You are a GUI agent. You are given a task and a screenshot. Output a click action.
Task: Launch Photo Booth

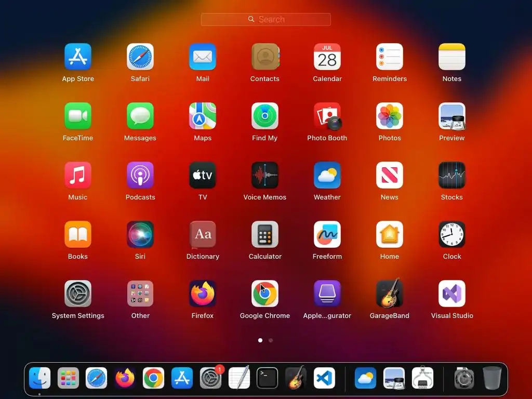coord(327,116)
